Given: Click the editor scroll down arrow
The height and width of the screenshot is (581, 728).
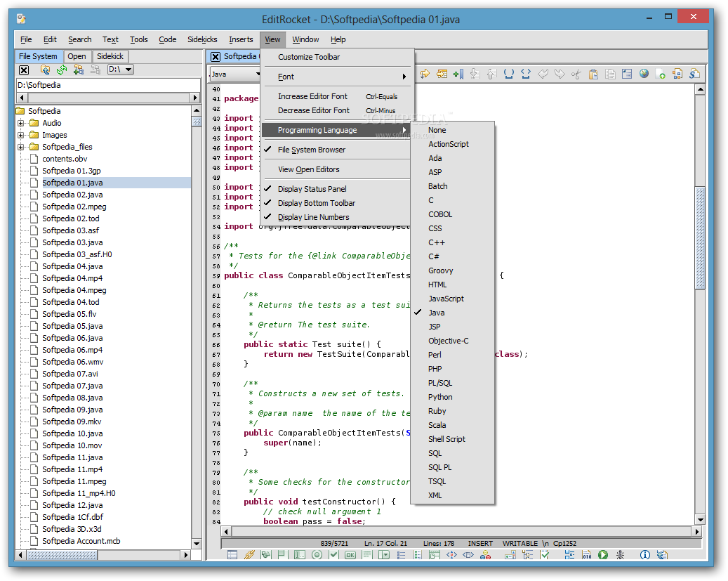Looking at the screenshot, I should pyautogui.click(x=700, y=520).
